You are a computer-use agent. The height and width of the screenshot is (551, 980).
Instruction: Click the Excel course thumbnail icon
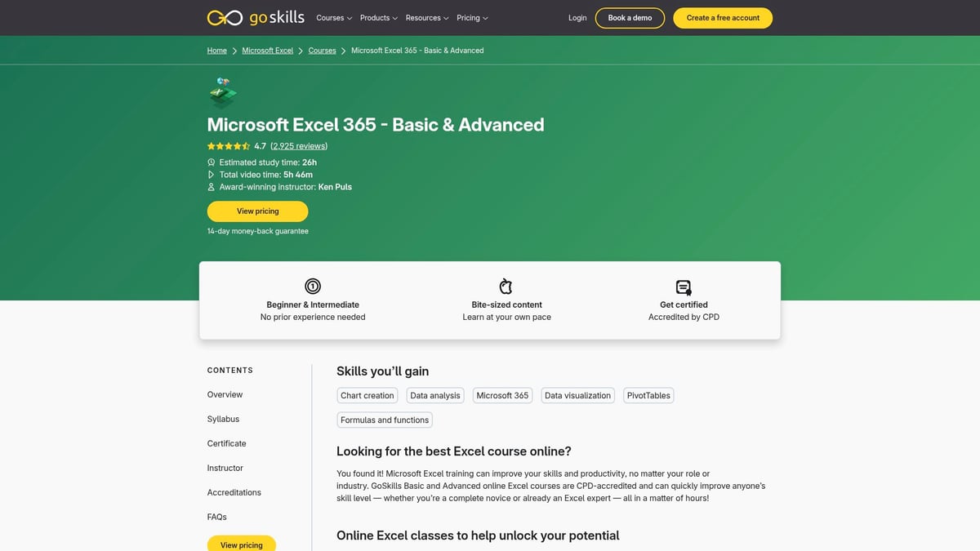[x=221, y=92]
